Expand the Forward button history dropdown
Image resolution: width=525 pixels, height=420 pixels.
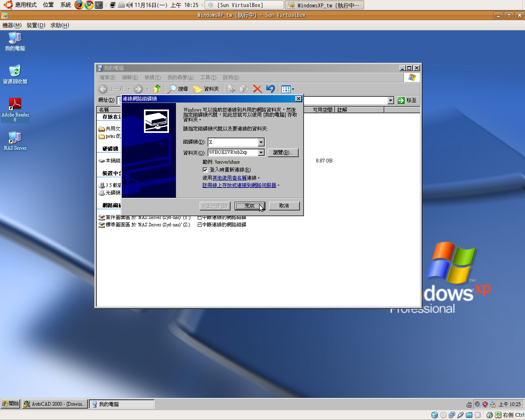point(147,89)
